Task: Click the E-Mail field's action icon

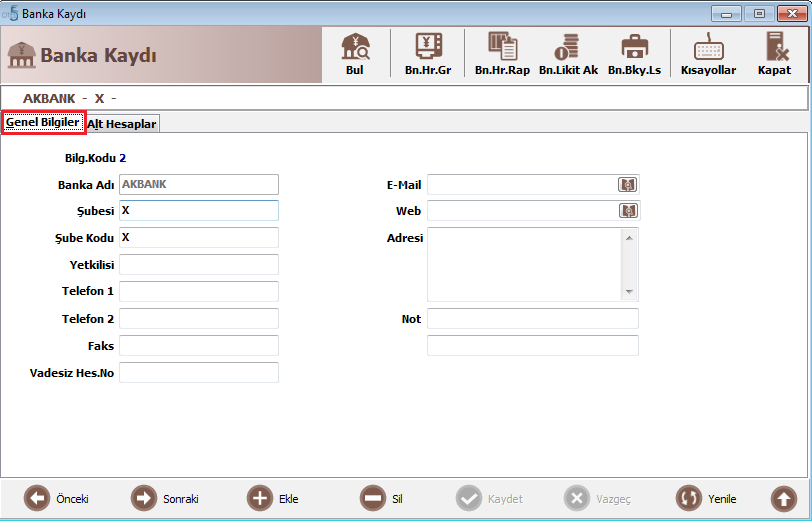Action: click(x=628, y=184)
